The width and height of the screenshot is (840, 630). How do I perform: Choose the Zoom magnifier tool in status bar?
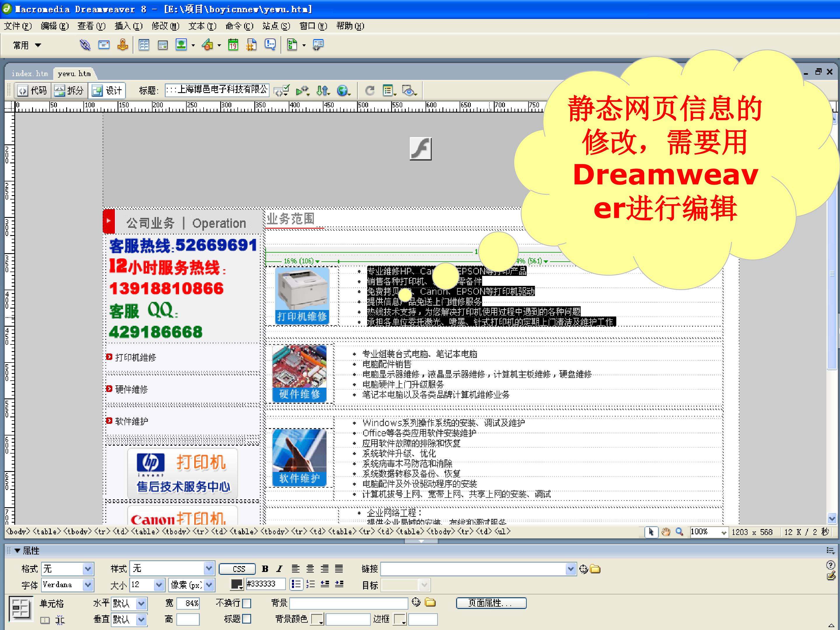click(x=679, y=532)
